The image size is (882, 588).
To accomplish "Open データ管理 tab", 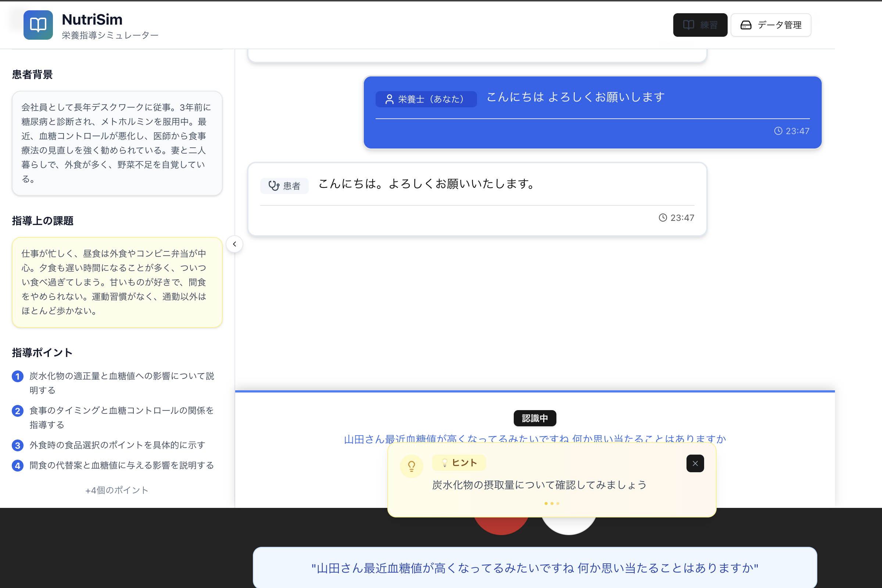I will pos(771,25).
